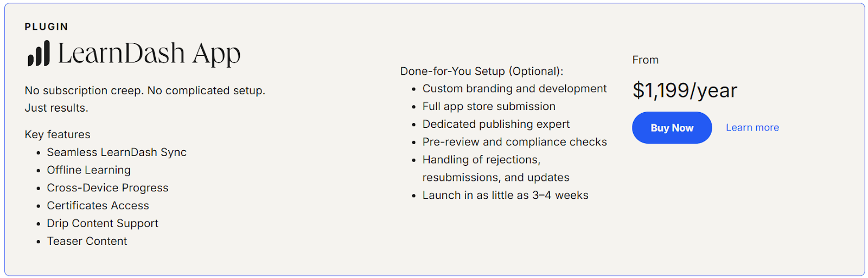868x278 pixels.
Task: Click Launch in as little as 3–4 weeks
Action: tap(505, 196)
